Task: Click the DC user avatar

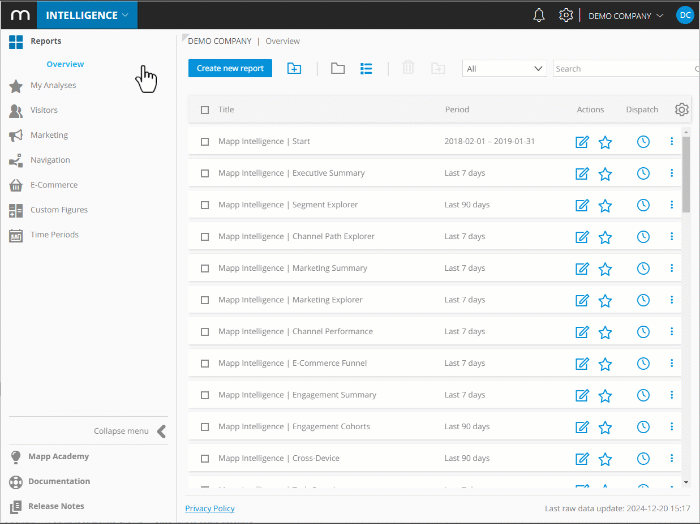Action: click(x=685, y=15)
